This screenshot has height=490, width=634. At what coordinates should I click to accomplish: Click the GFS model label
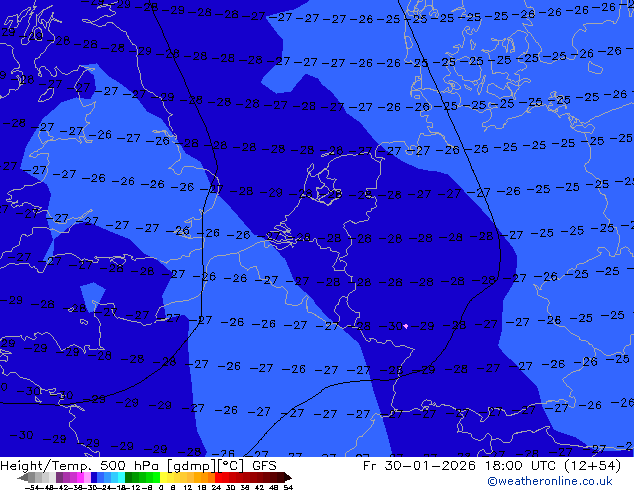click(x=264, y=466)
